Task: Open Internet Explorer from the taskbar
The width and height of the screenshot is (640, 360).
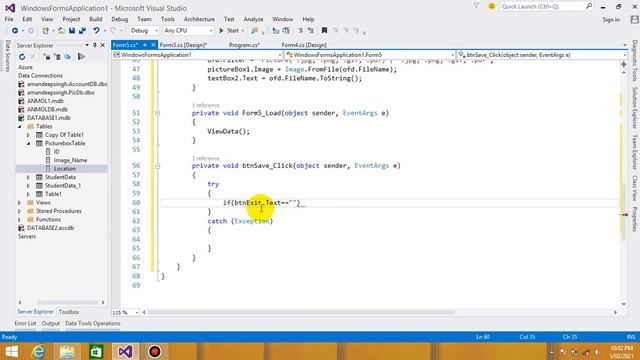Action: tap(38, 351)
